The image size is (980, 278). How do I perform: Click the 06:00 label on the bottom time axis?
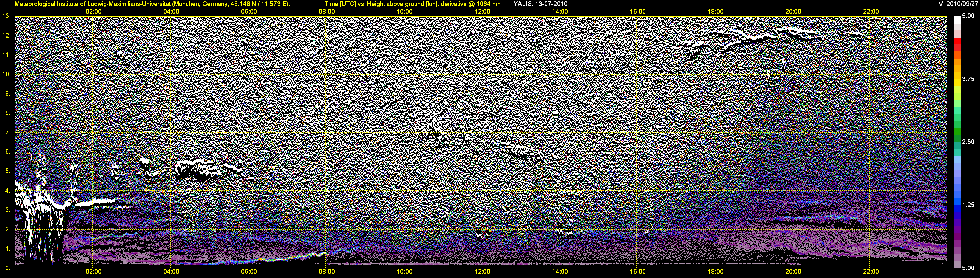pos(249,272)
